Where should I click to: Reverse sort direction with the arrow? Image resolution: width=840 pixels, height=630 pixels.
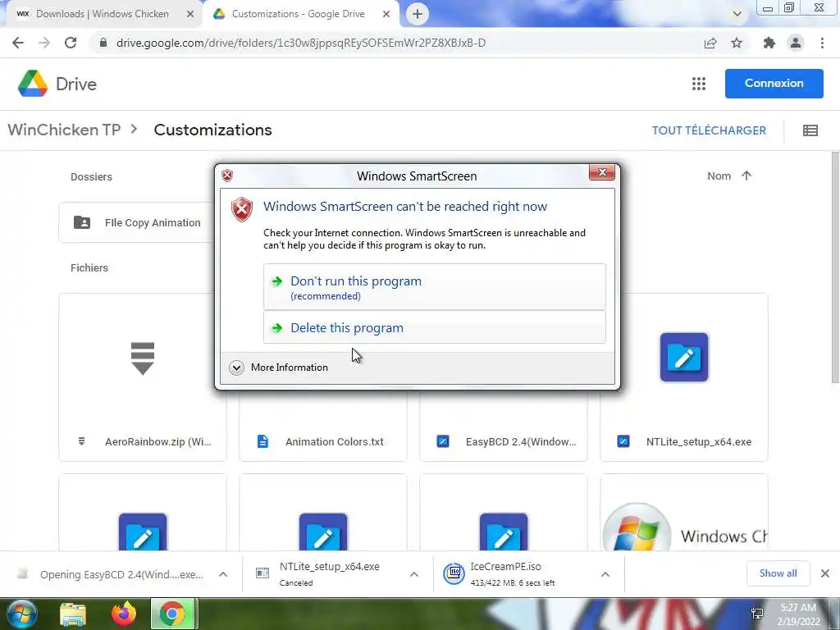[746, 176]
